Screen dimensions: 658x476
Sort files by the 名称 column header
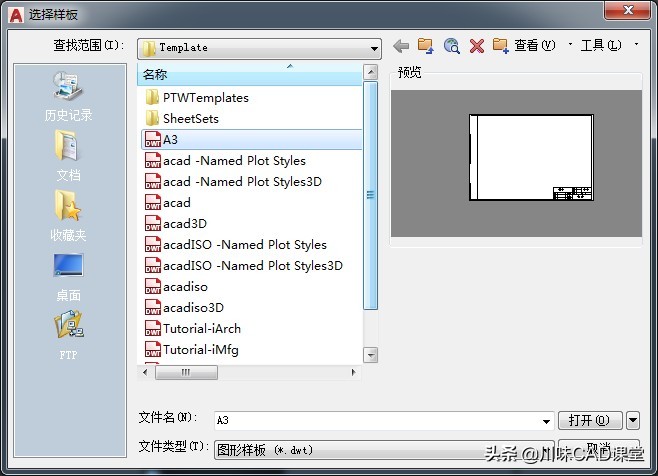click(x=250, y=74)
